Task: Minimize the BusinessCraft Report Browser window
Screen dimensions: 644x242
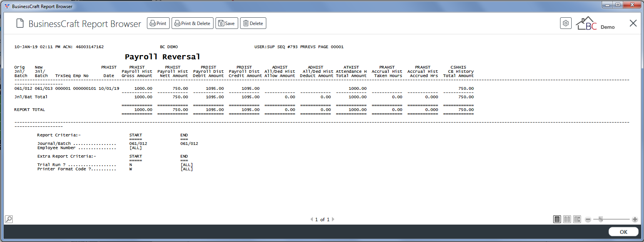Action: click(x=607, y=5)
